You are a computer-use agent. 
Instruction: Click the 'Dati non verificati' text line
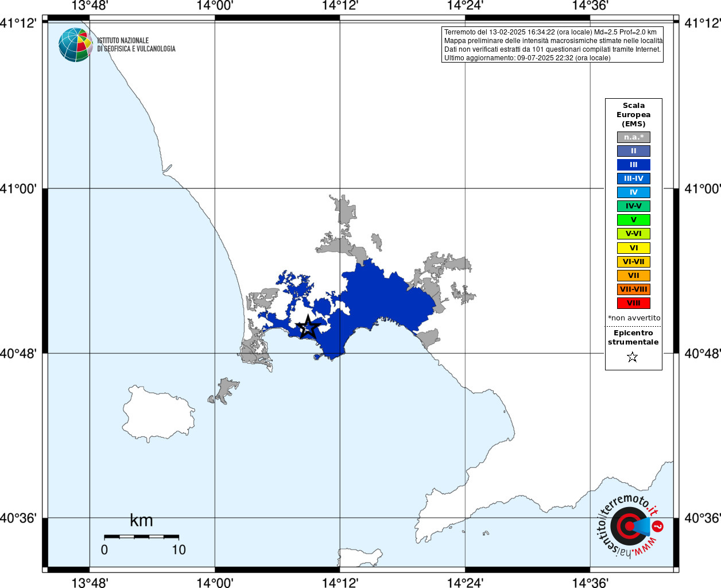tap(552, 49)
